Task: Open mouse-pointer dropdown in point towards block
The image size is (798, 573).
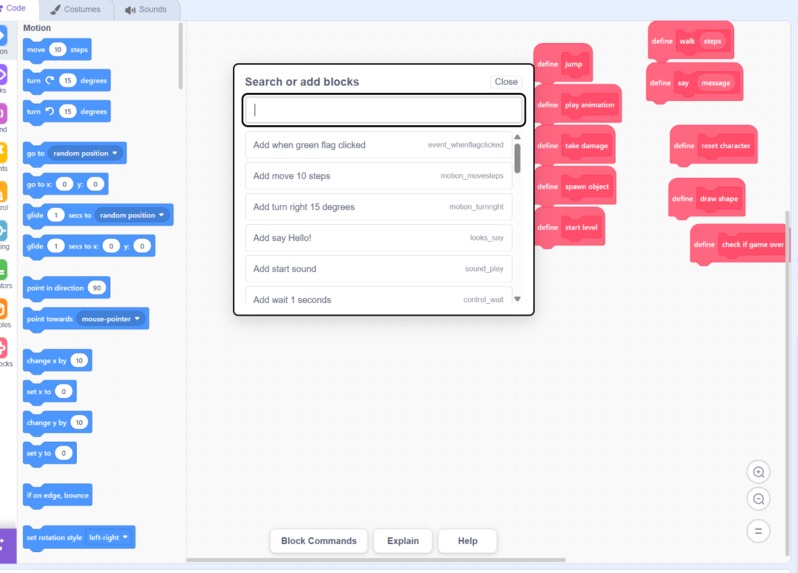Action: [x=110, y=319]
